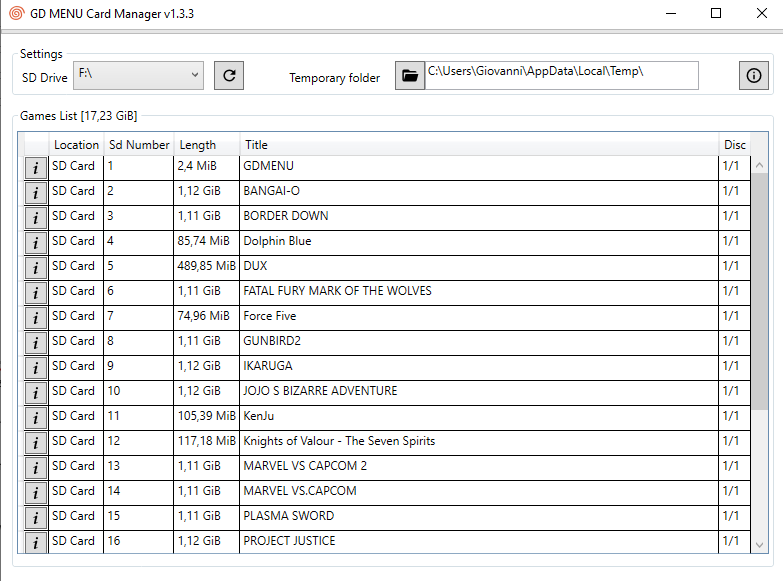The width and height of the screenshot is (783, 581).
Task: Open info for the DUX row
Action: pos(35,268)
